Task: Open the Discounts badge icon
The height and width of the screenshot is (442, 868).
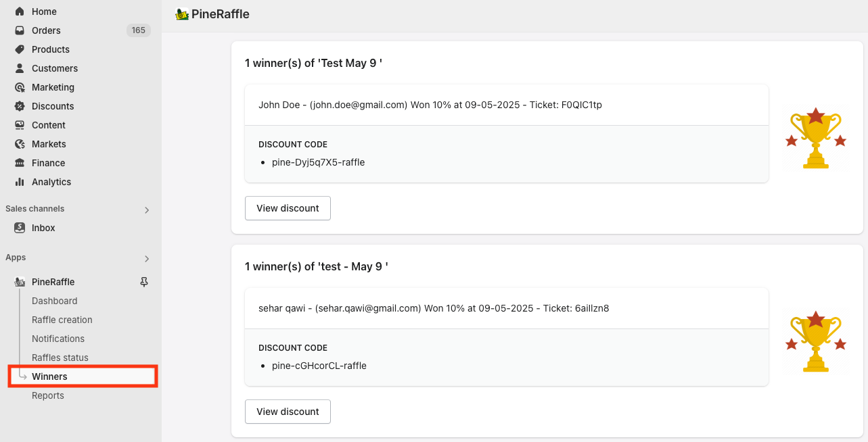Action: [x=20, y=106]
